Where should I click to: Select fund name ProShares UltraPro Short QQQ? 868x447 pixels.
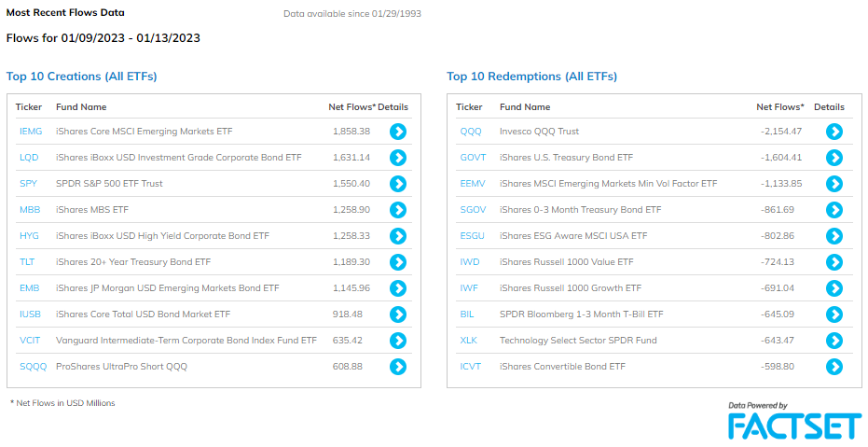coord(121,367)
